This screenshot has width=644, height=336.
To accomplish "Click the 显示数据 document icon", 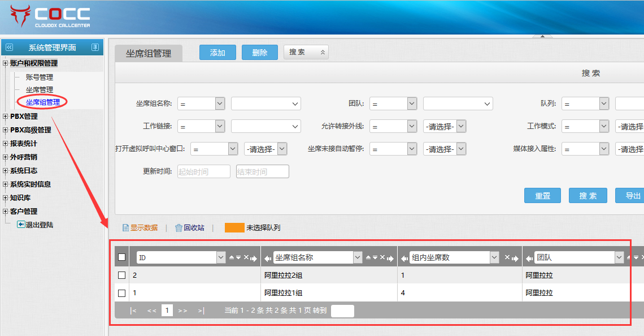I will coord(125,228).
